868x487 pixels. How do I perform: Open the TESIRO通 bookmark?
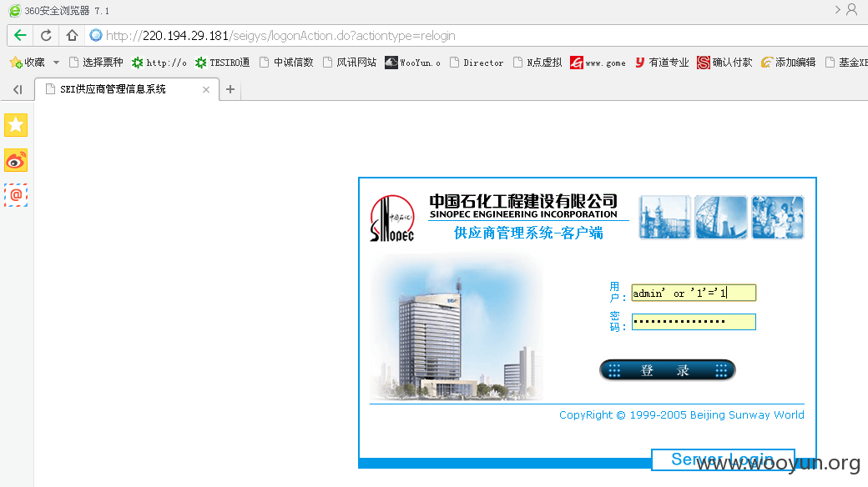[222, 63]
